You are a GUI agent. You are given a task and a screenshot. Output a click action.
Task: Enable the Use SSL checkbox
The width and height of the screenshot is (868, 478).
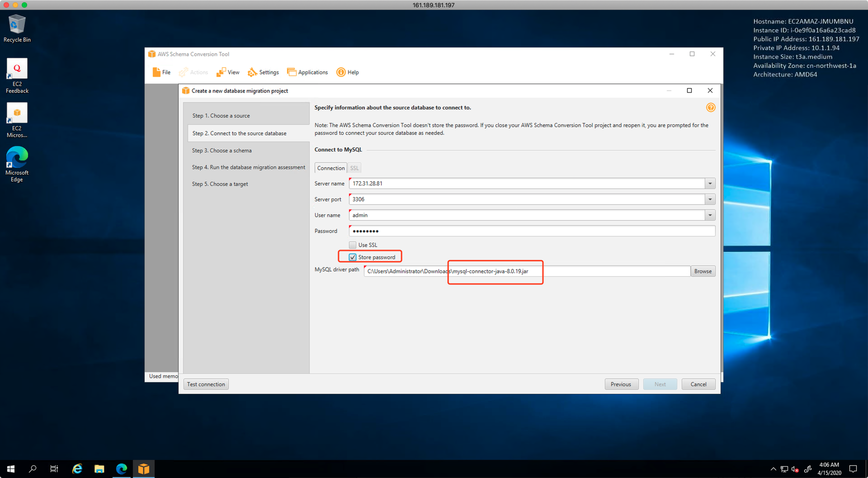(x=353, y=245)
